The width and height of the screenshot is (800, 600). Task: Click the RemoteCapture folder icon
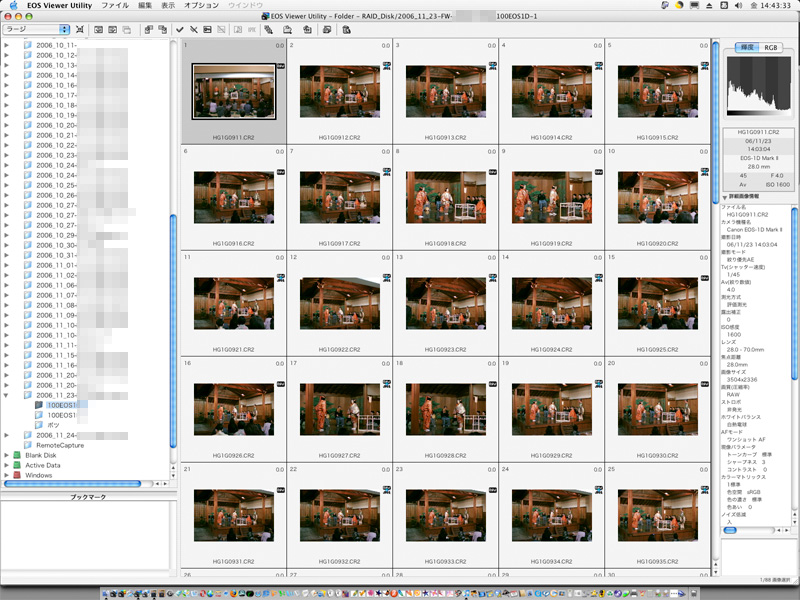(x=28, y=445)
